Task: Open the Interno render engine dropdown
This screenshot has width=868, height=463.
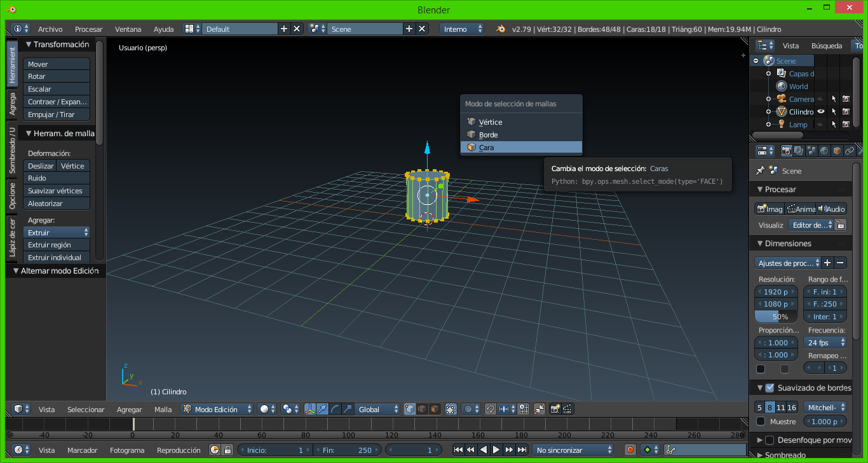Action: (x=462, y=29)
